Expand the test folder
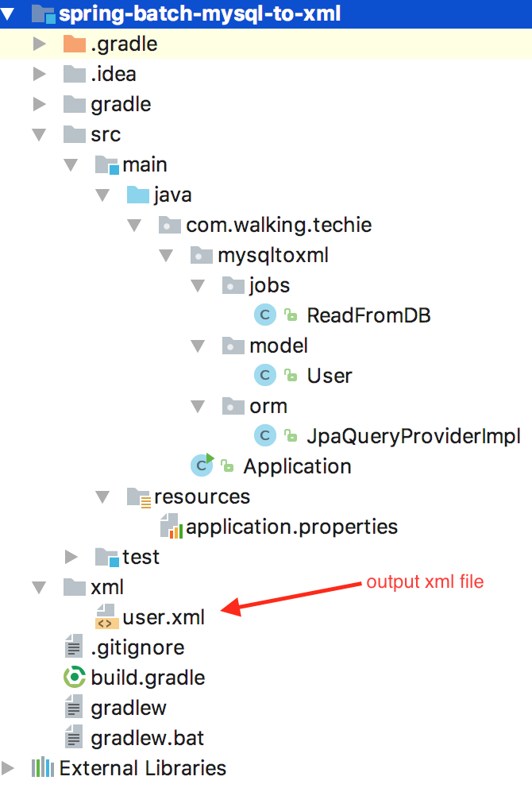 click(71, 556)
